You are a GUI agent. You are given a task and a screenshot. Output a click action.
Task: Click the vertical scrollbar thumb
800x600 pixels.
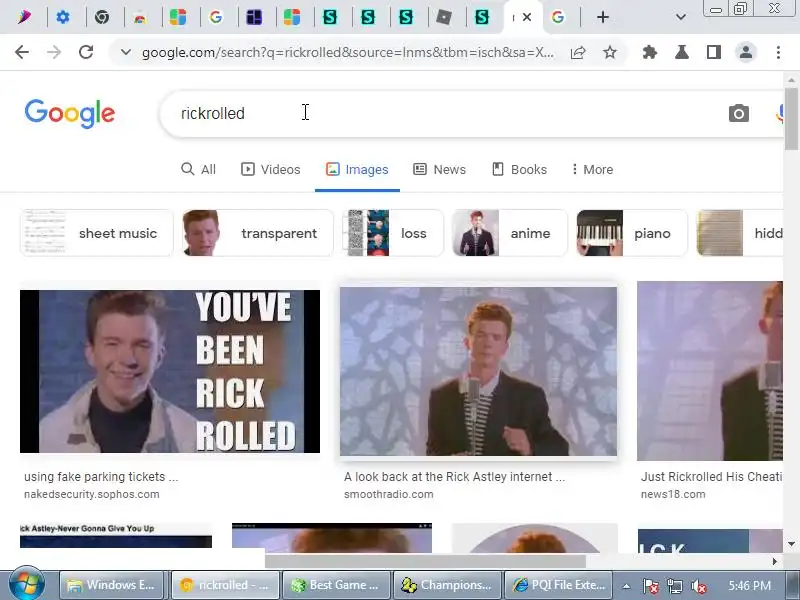point(791,118)
